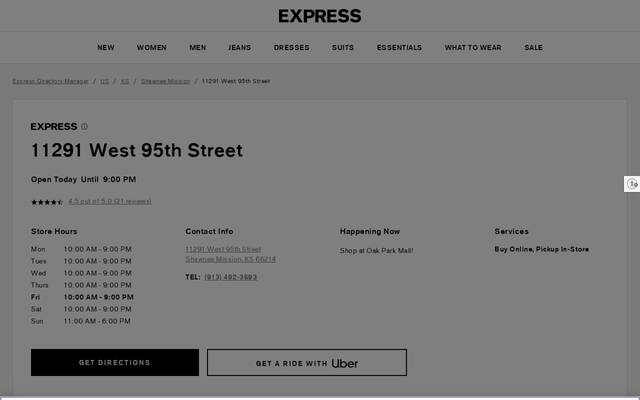Follow the Express Directory Manager breadcrumb
The image size is (640, 400).
(50, 81)
